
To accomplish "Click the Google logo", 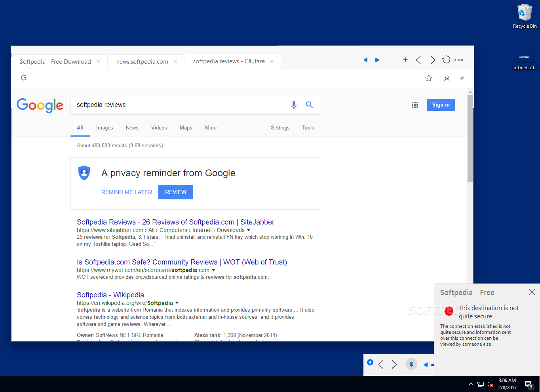I will coord(40,105).
